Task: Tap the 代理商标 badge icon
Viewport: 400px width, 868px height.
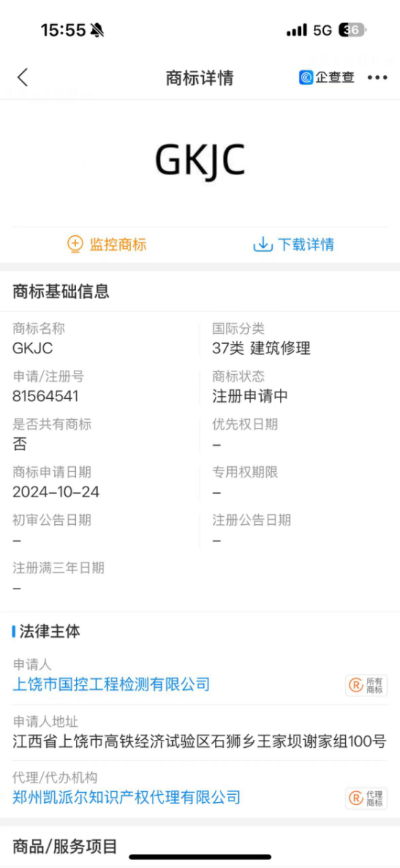Action: coord(366,799)
